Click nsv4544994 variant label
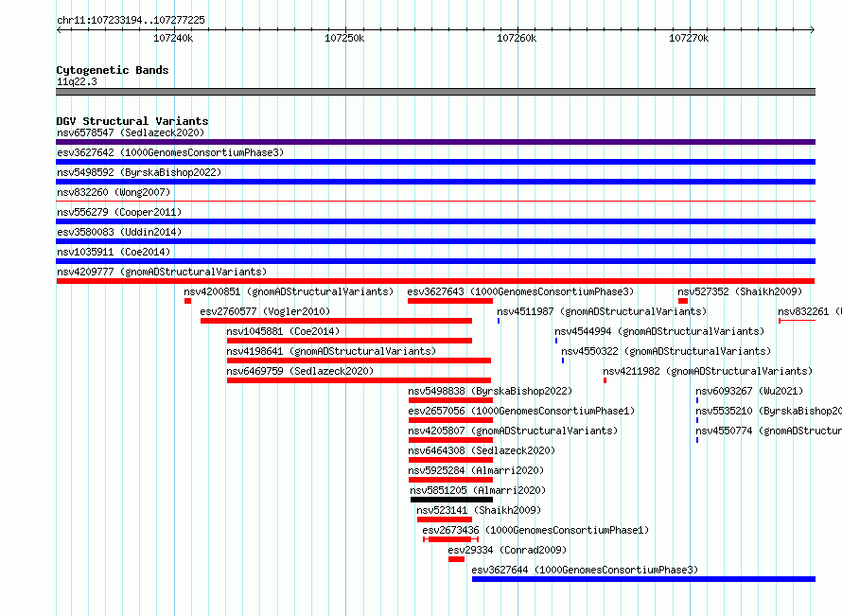This screenshot has width=842, height=616. [x=659, y=331]
